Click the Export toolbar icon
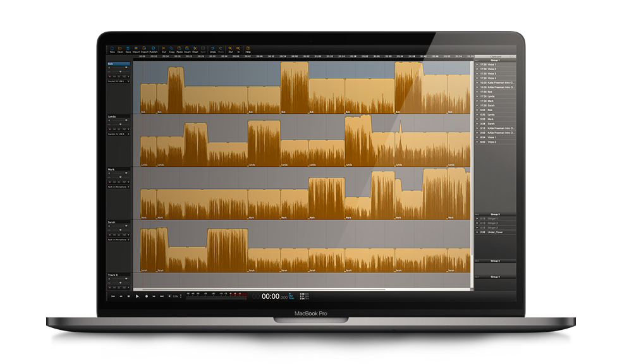 coord(145,49)
